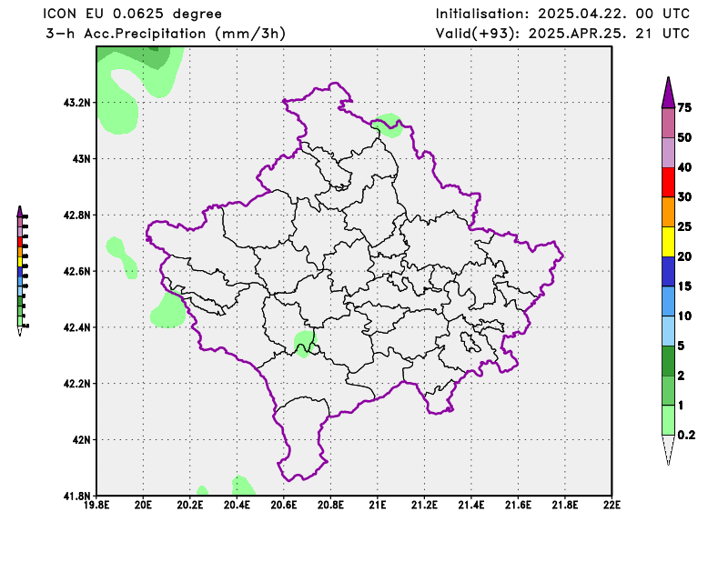This screenshot has height=562, width=728.
Task: Click the yellow 20–25 legend swatch
Action: 668,242
